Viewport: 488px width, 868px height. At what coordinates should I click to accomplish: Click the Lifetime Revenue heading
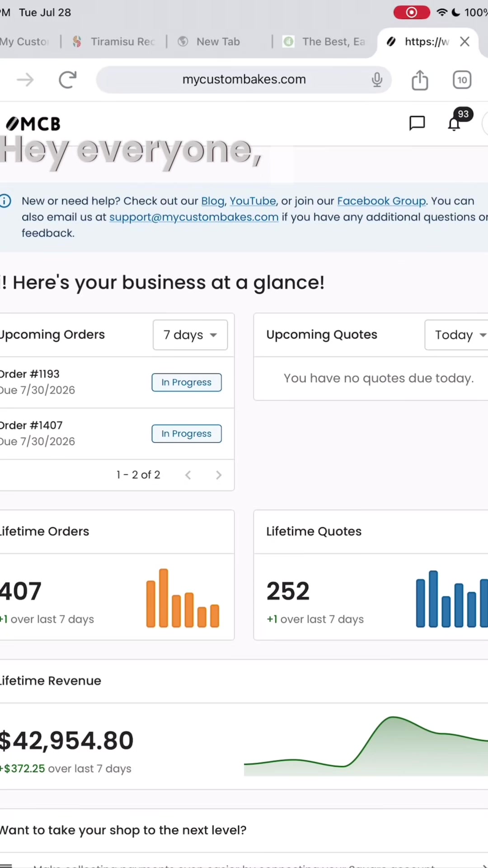point(50,681)
